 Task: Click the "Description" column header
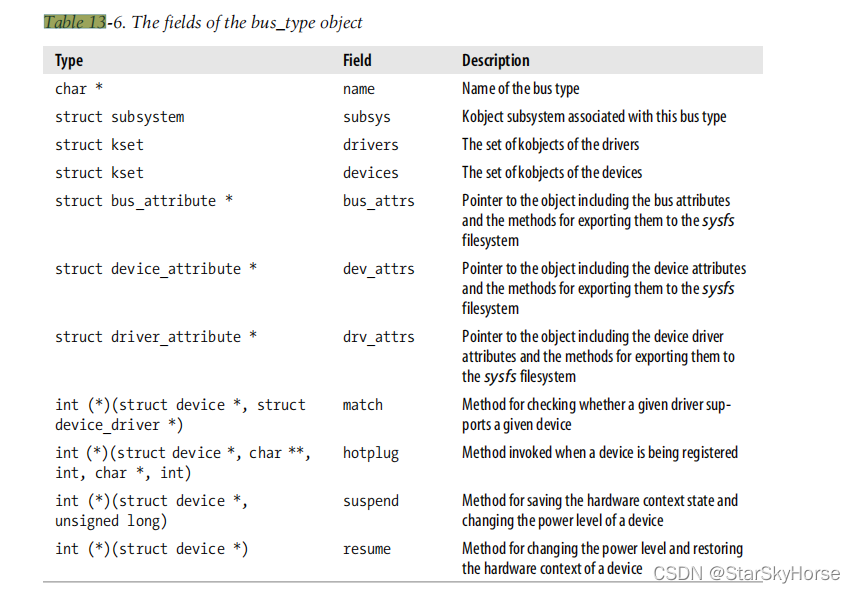495,61
